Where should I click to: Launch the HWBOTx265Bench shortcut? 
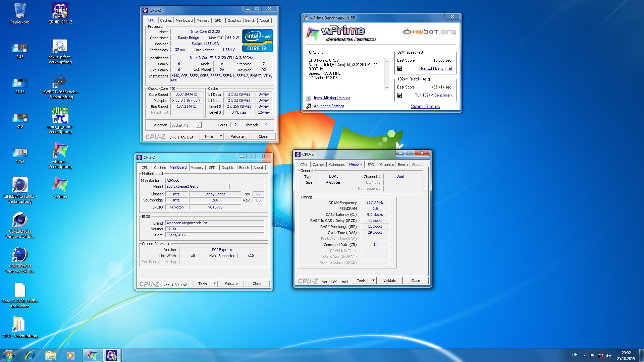pyautogui.click(x=60, y=86)
